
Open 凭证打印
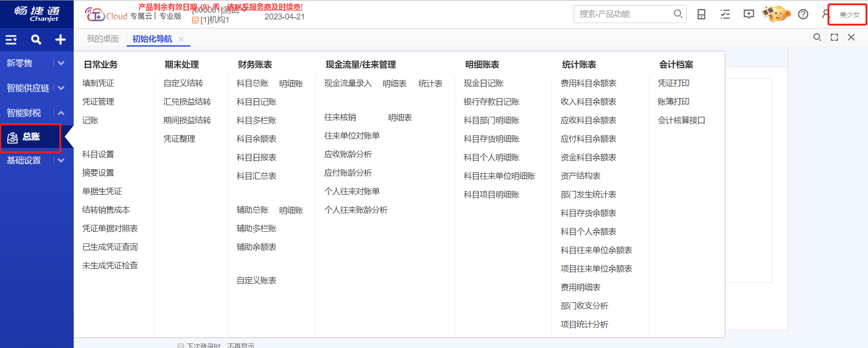pos(674,83)
